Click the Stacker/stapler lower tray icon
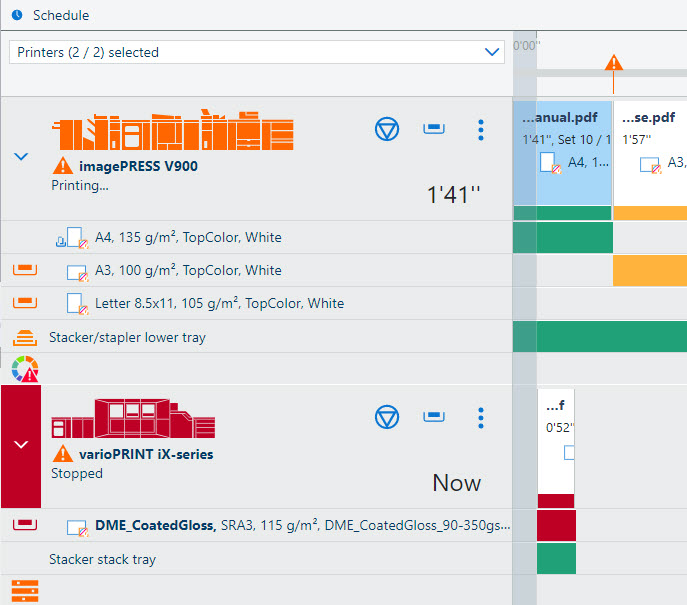687x605 pixels. pyautogui.click(x=25, y=337)
